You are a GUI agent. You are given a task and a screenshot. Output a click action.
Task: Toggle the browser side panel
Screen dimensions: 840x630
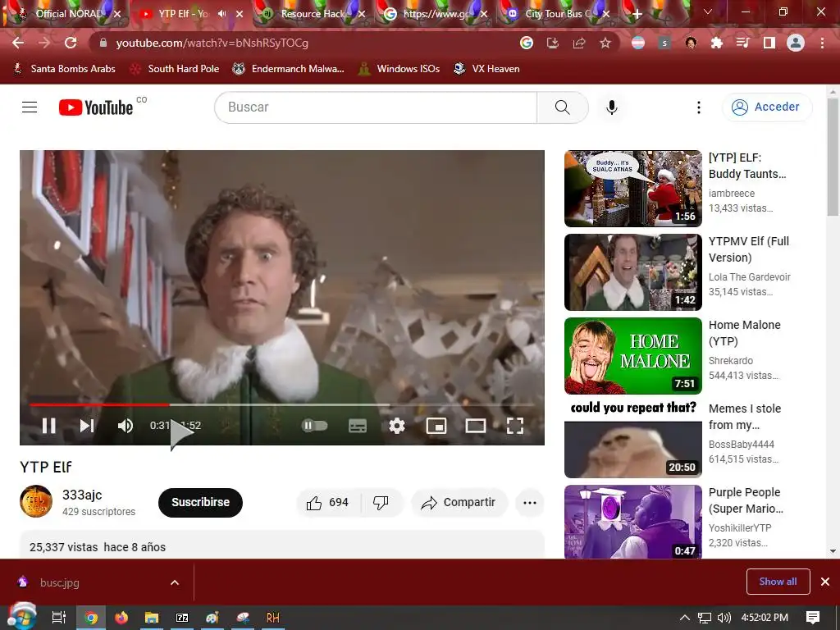coord(769,43)
